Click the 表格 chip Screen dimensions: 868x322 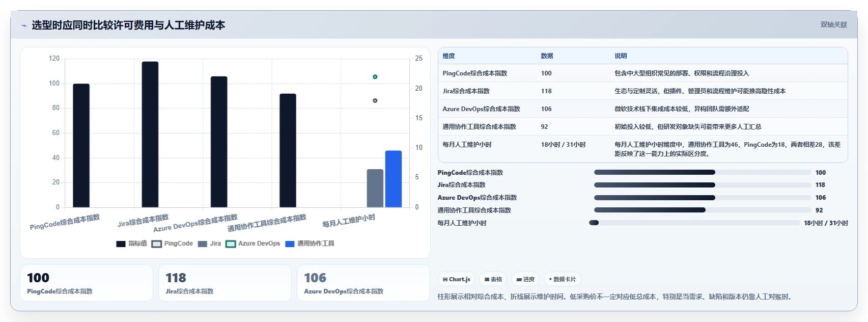[493, 279]
